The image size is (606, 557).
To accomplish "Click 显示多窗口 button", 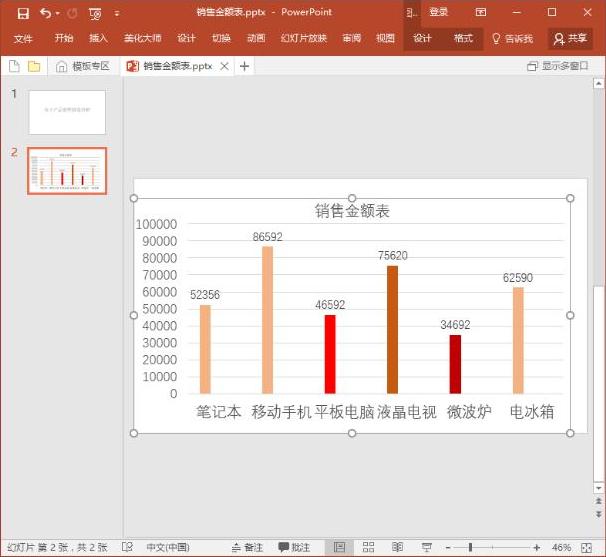I will pos(558,66).
